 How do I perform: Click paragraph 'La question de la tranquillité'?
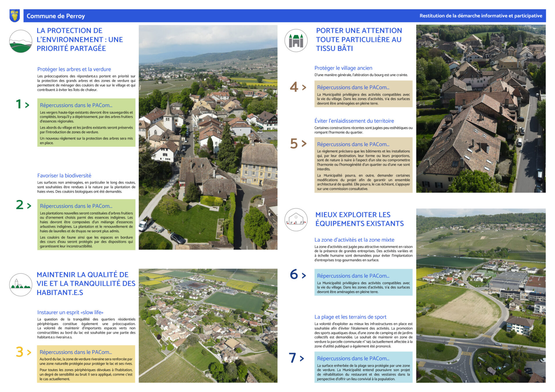point(86,328)
